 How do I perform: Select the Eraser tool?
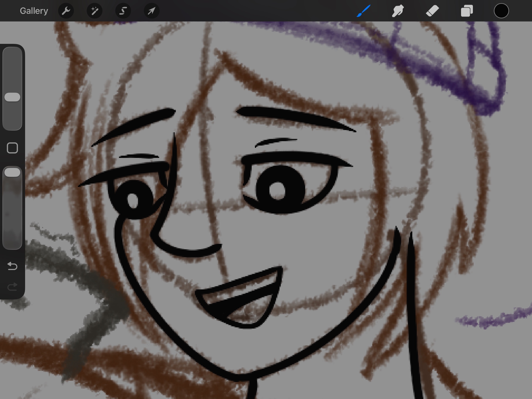coord(432,11)
